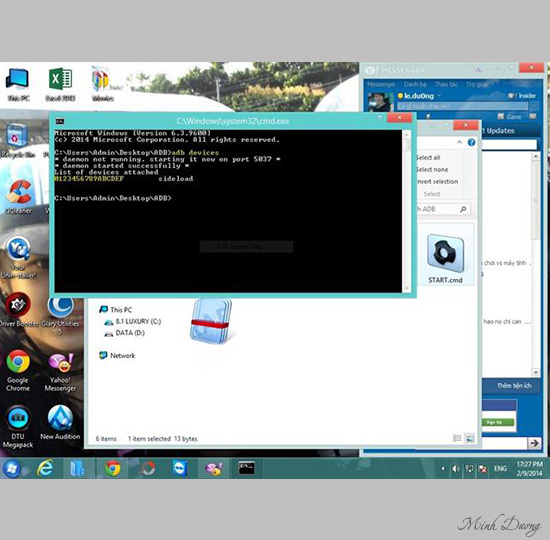The height and width of the screenshot is (540, 550).
Task: Open the Messenger menu in Yahoo Messenger
Action: pos(381,85)
